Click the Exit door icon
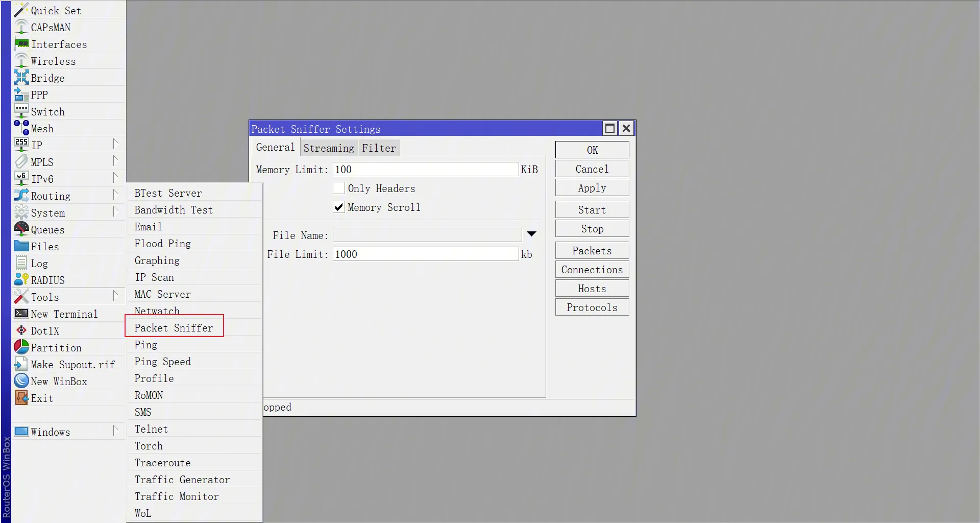This screenshot has height=523, width=980. pos(21,398)
